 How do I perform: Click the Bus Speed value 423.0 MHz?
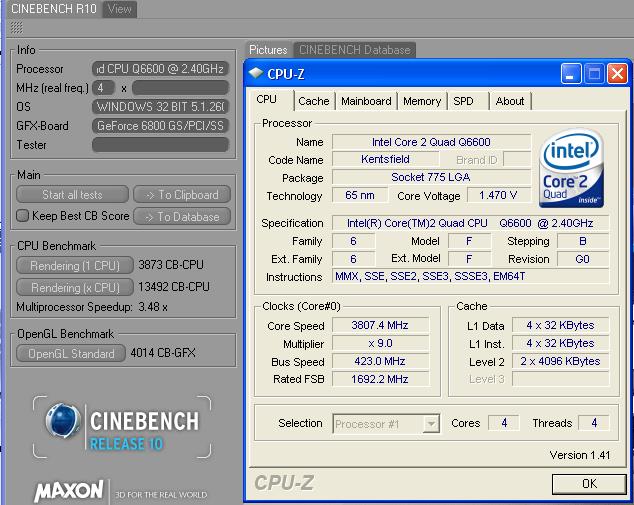[380, 361]
